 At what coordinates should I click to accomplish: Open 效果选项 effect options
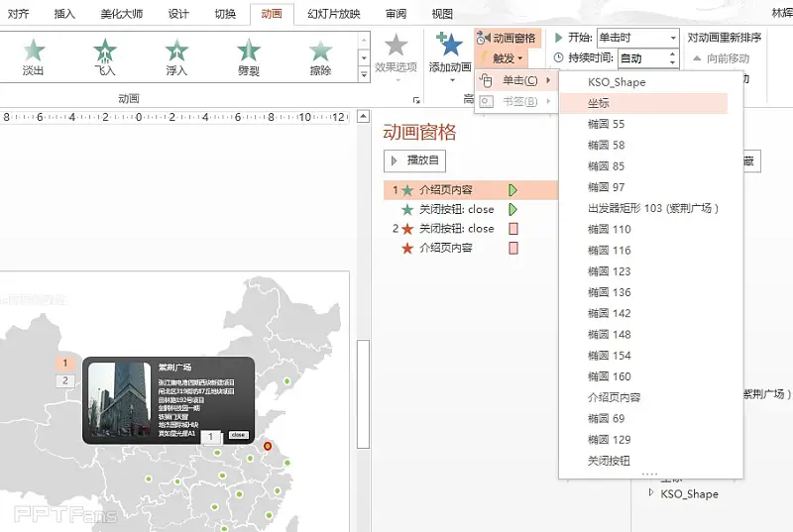click(396, 54)
